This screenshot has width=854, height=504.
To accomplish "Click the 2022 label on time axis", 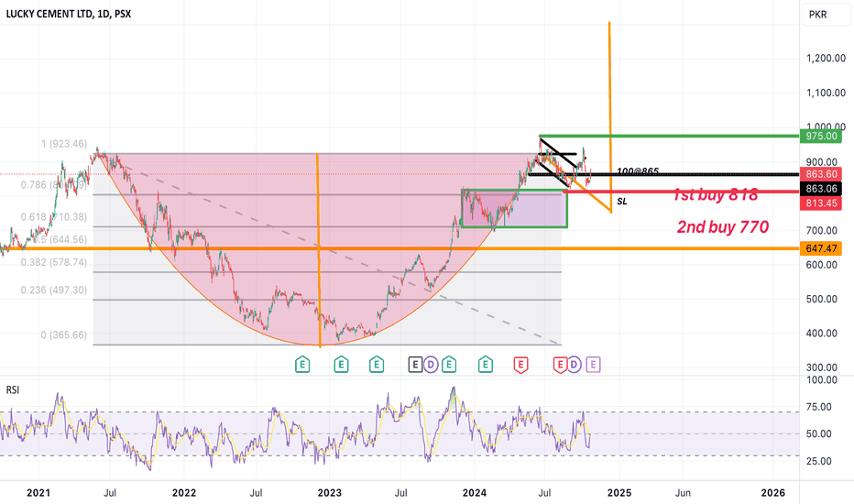I will [184, 493].
